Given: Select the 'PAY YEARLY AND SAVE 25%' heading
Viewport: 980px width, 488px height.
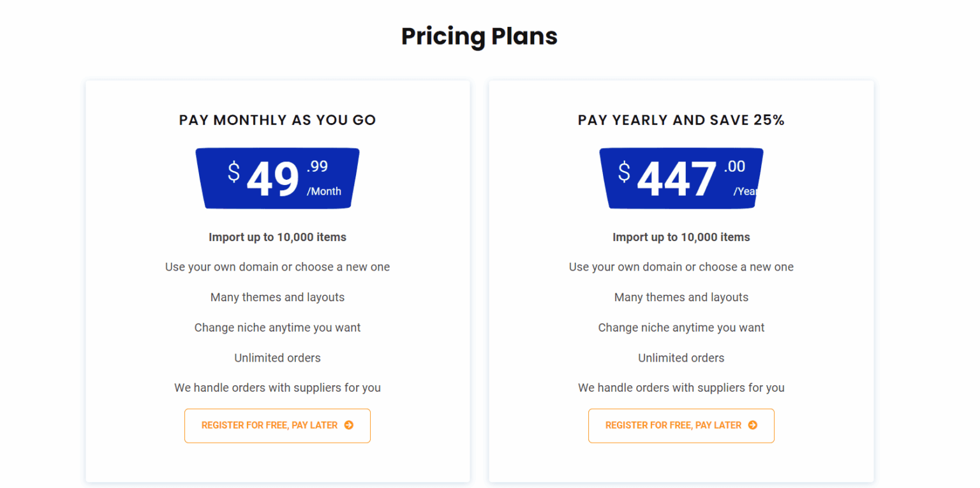Looking at the screenshot, I should [x=681, y=120].
